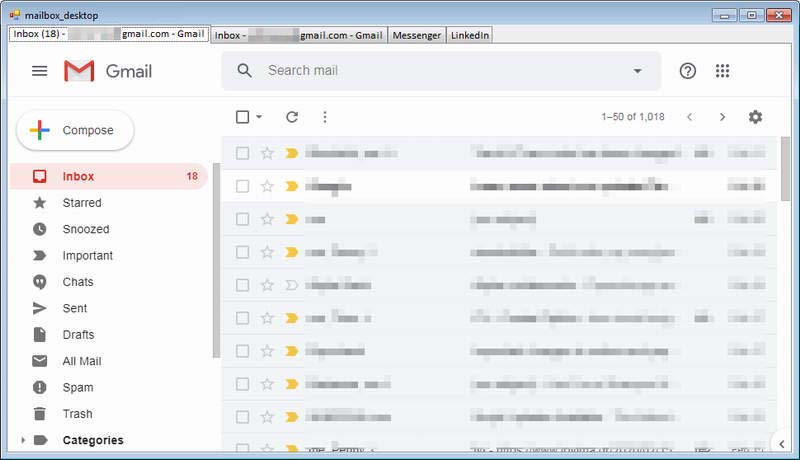Click the magnifier search icon

(x=245, y=71)
